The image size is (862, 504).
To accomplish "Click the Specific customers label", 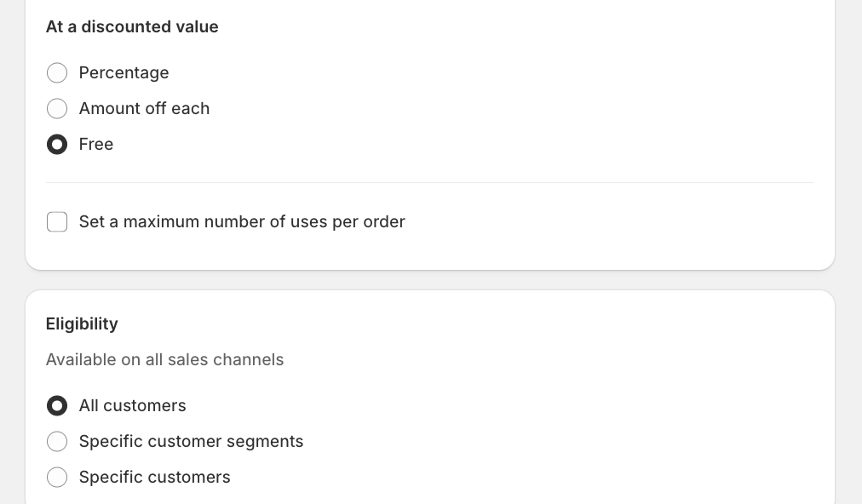I will click(x=154, y=478).
